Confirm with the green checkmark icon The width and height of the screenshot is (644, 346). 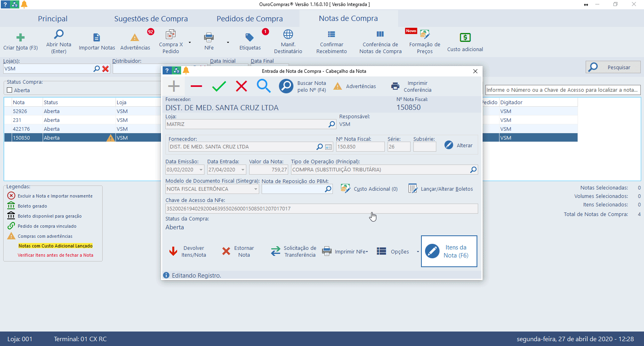tap(219, 86)
